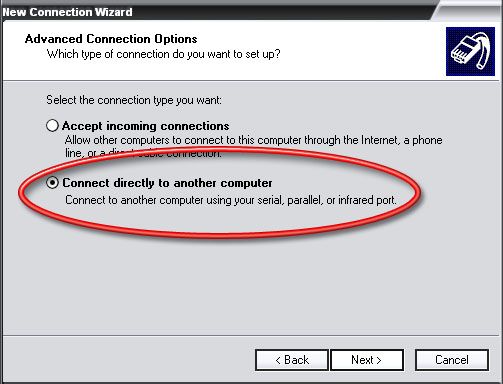Cancel the New Connection Wizard
The height and width of the screenshot is (384, 503).
452,360
